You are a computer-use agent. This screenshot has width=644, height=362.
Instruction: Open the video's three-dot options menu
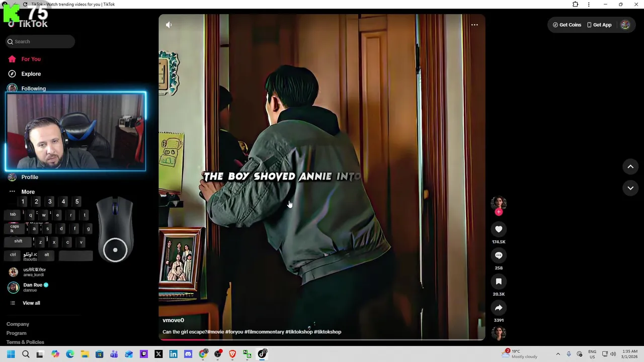474,25
